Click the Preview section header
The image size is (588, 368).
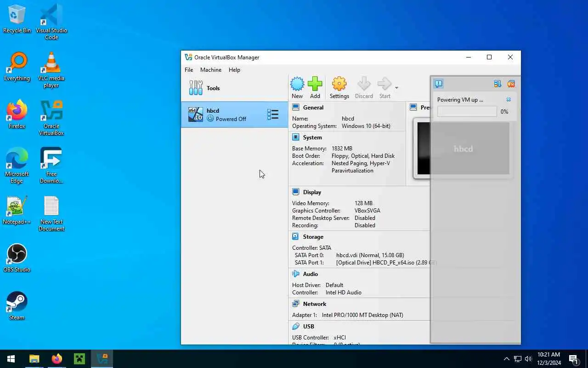426,108
